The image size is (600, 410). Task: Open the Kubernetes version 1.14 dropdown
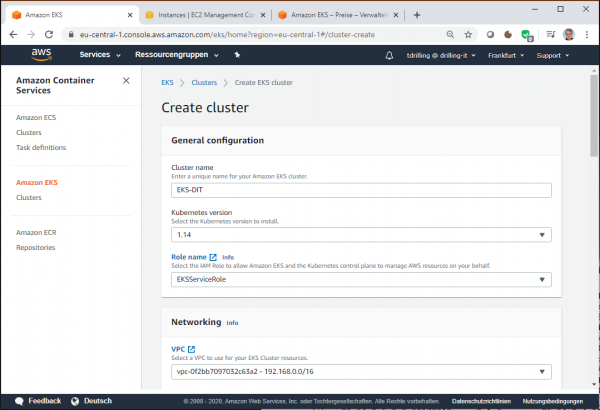pyautogui.click(x=361, y=235)
